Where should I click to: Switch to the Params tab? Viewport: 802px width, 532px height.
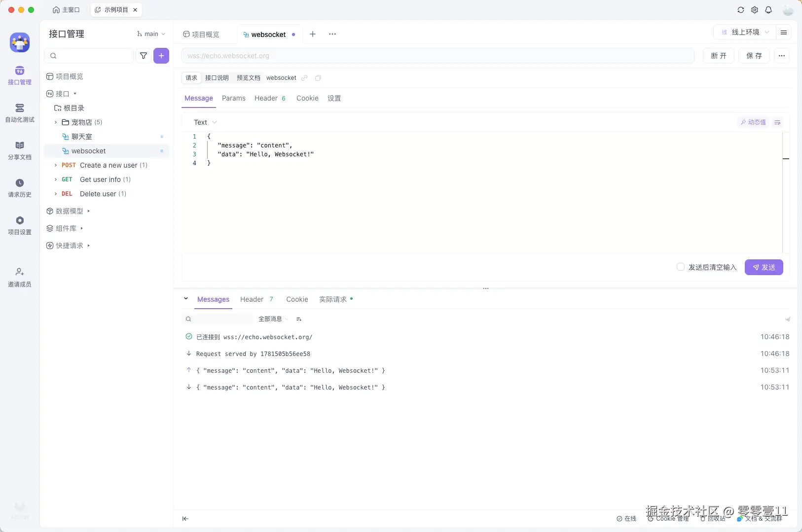point(234,98)
